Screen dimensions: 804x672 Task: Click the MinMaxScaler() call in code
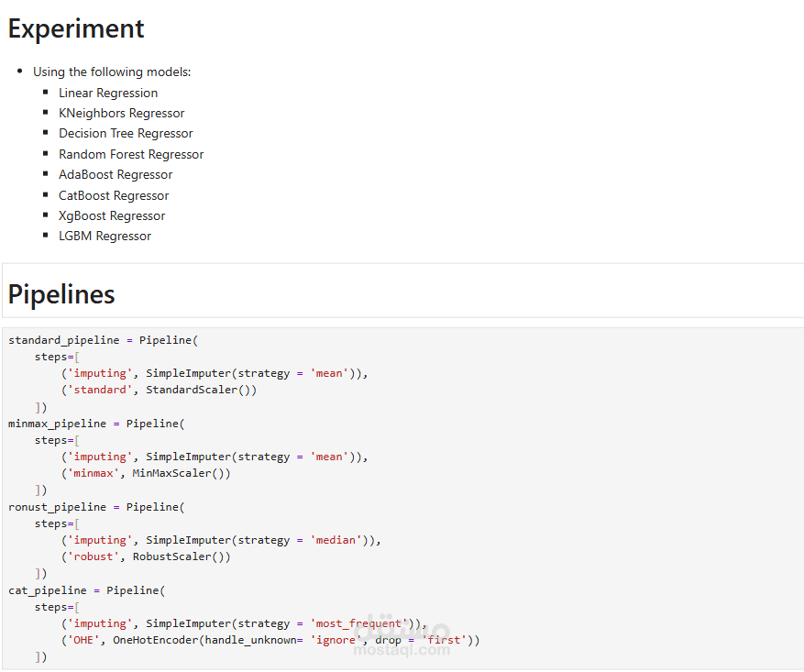[x=182, y=473]
